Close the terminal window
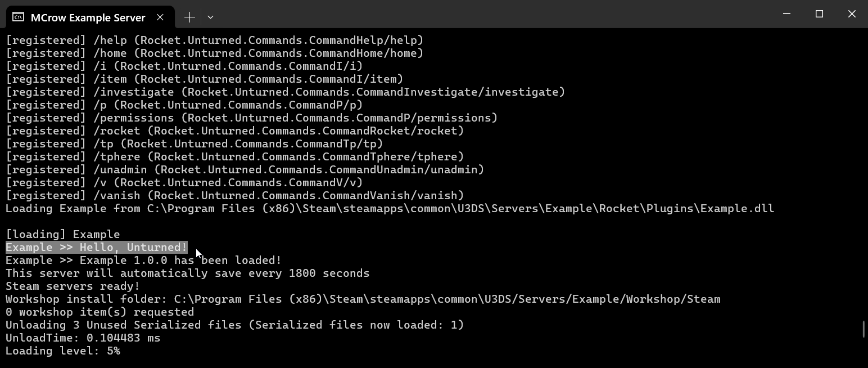The height and width of the screenshot is (368, 868). click(x=852, y=14)
